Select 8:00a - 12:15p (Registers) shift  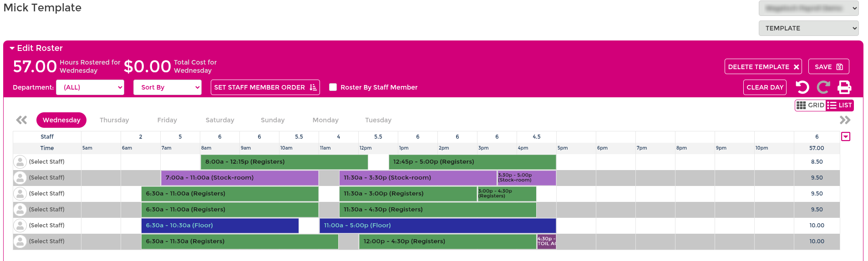click(x=284, y=162)
